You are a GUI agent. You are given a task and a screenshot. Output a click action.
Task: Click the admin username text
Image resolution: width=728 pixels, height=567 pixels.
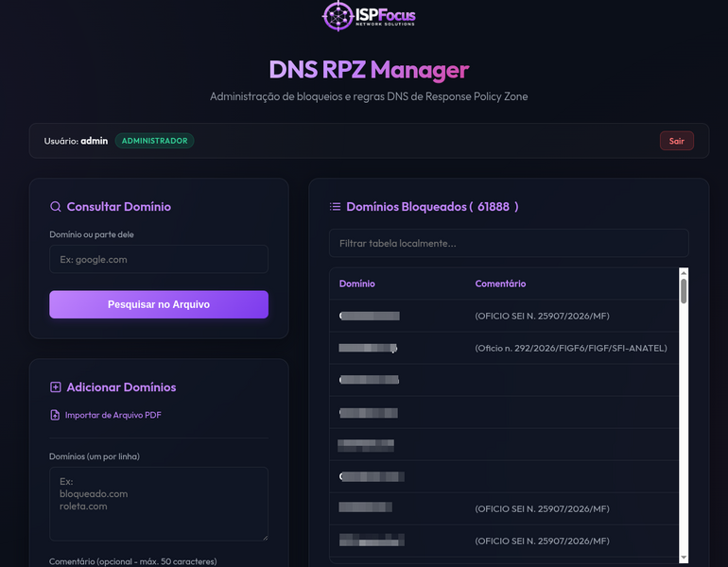tap(95, 141)
